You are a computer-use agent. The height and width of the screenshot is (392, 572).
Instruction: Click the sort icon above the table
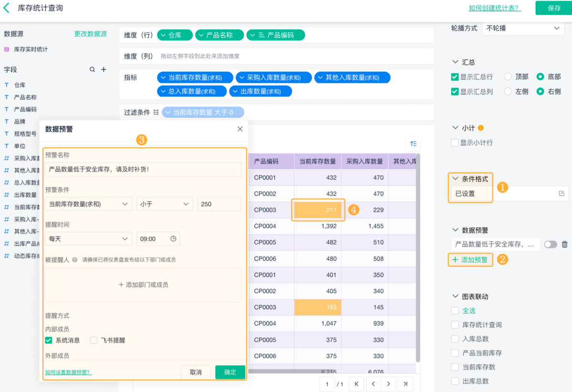(x=413, y=143)
